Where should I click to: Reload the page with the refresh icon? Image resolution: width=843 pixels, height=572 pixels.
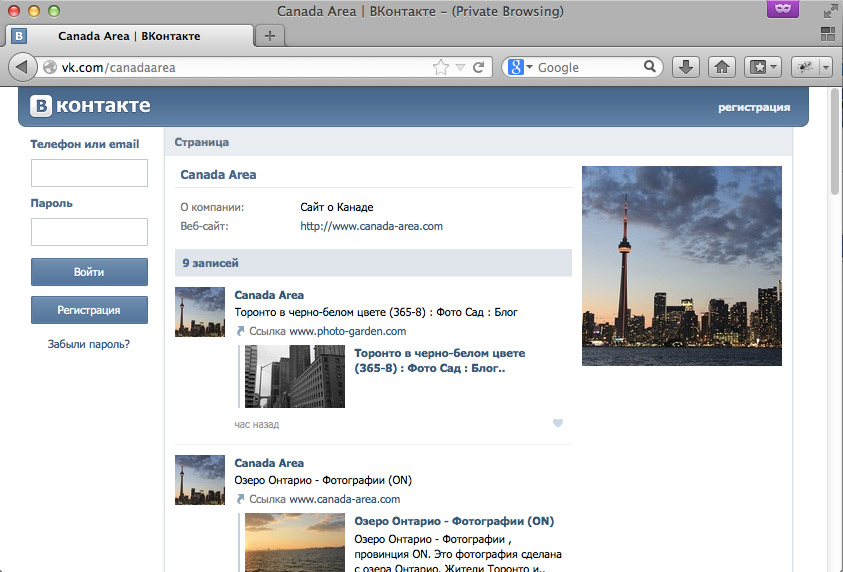[479, 67]
